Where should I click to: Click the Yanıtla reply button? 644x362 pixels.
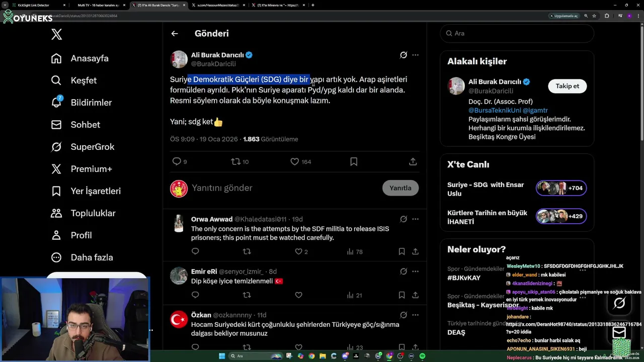[x=400, y=188]
